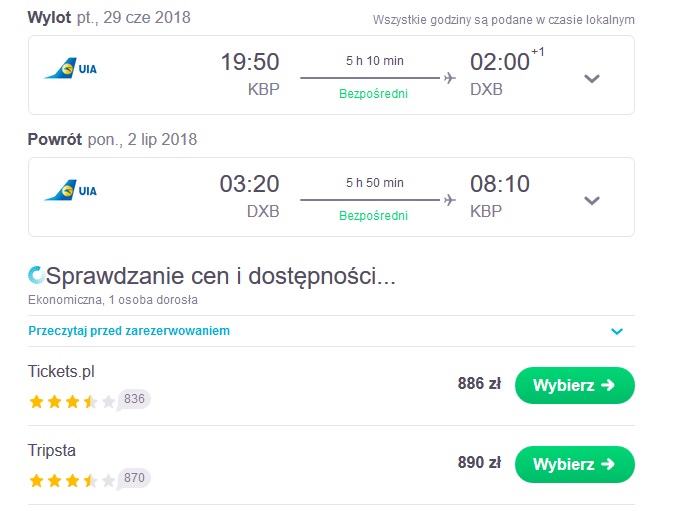Expand the return flight details chevron

coord(592,201)
